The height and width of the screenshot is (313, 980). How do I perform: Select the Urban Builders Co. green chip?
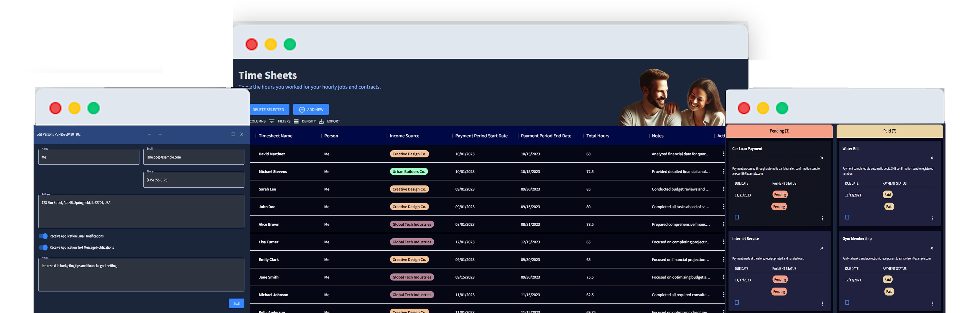pos(409,171)
